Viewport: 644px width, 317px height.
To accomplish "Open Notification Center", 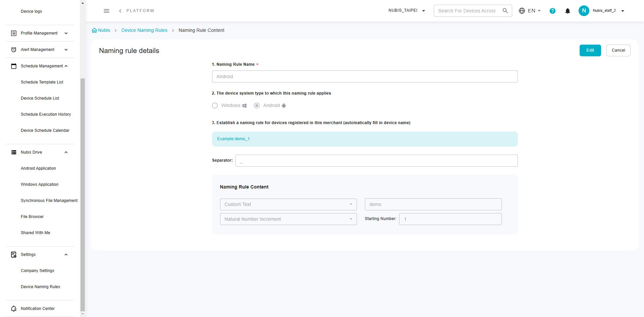I will (38, 309).
